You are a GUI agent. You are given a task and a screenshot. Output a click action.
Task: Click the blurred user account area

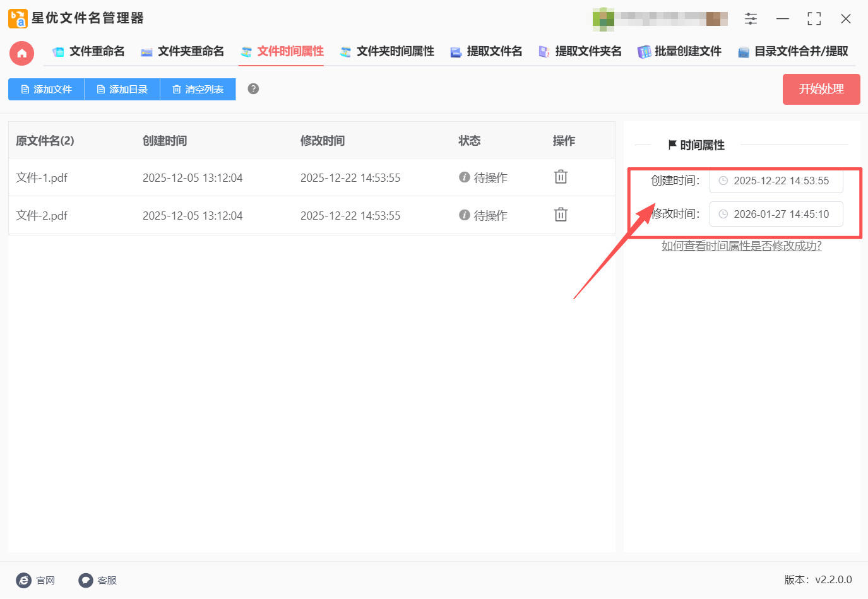(x=660, y=19)
